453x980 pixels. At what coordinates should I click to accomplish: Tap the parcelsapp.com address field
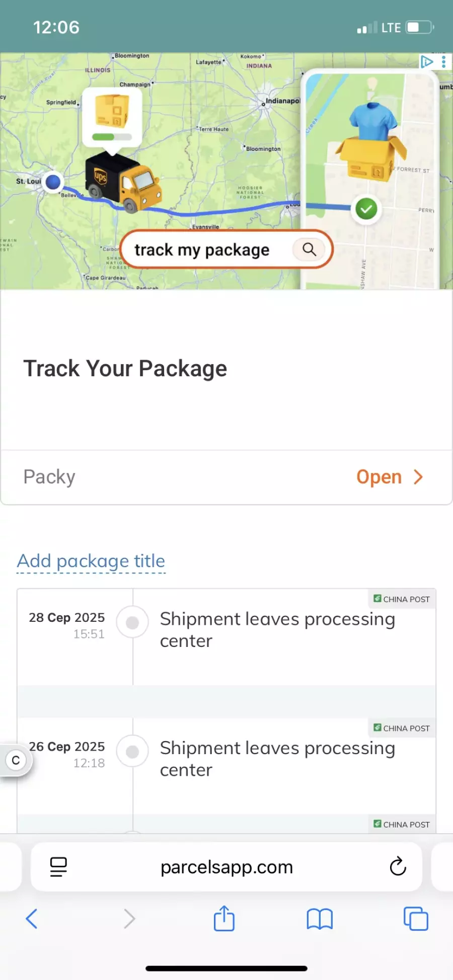[x=226, y=867]
